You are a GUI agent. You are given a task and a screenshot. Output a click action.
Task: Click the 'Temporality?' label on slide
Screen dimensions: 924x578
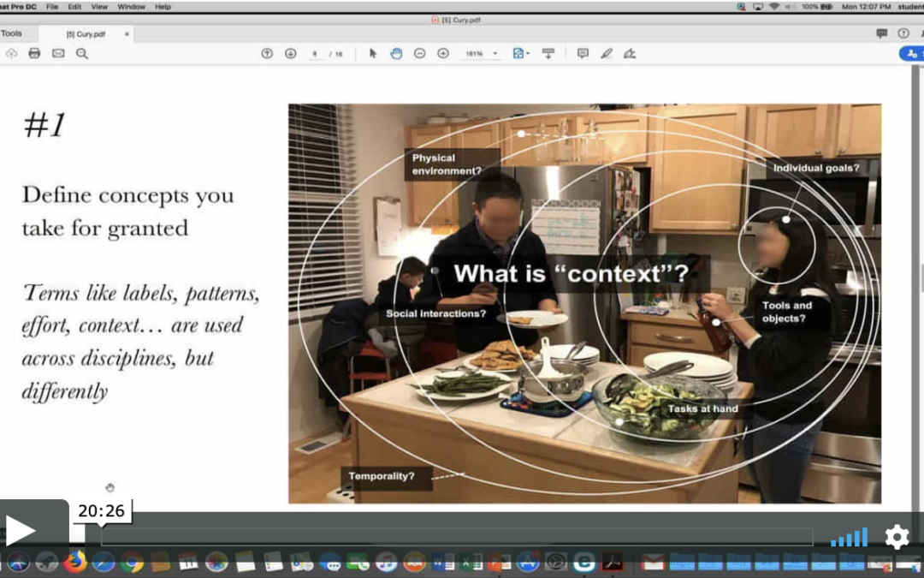(x=382, y=476)
